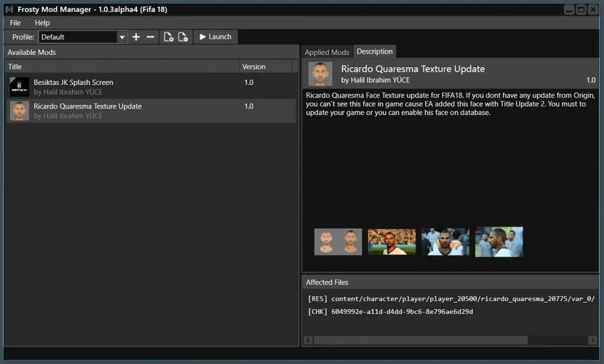604x364 pixels.
Task: Switch to the Applied Mods tab
Action: 327,52
